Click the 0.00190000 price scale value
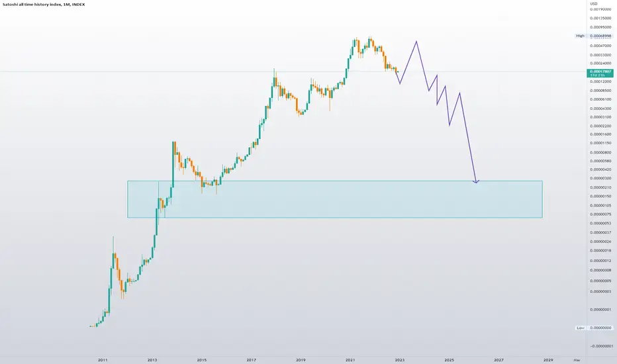The height and width of the screenshot is (364, 617). 600,9
